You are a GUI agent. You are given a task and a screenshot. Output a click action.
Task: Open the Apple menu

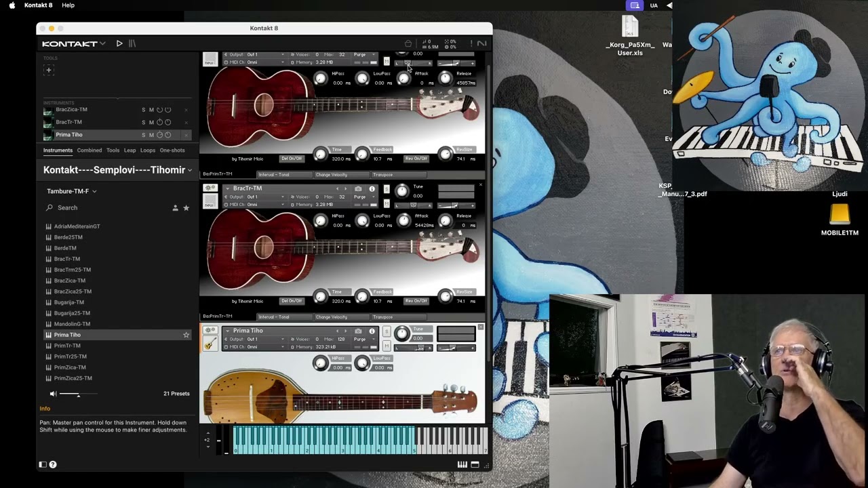point(12,5)
